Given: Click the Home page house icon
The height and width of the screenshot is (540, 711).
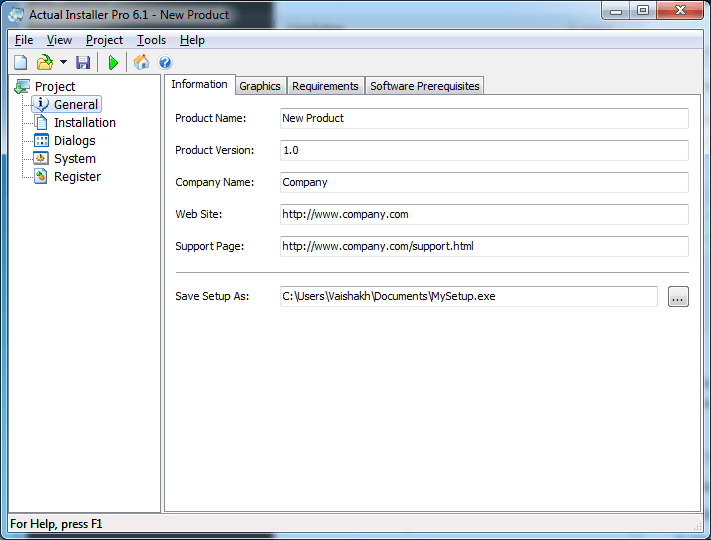Looking at the screenshot, I should 141,62.
